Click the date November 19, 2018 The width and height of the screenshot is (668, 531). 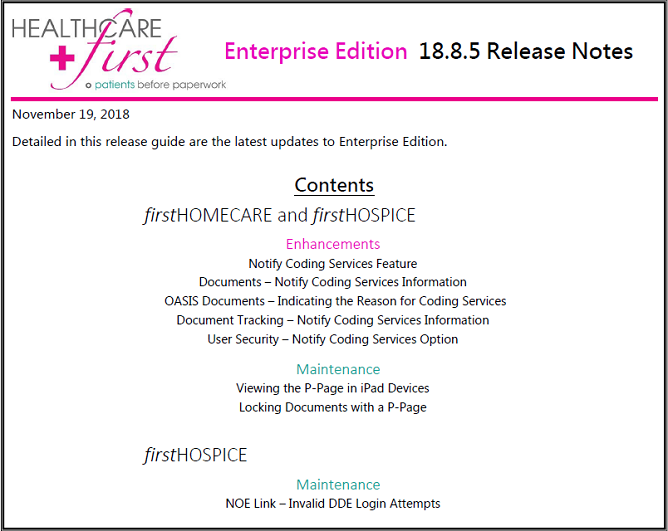(x=71, y=114)
